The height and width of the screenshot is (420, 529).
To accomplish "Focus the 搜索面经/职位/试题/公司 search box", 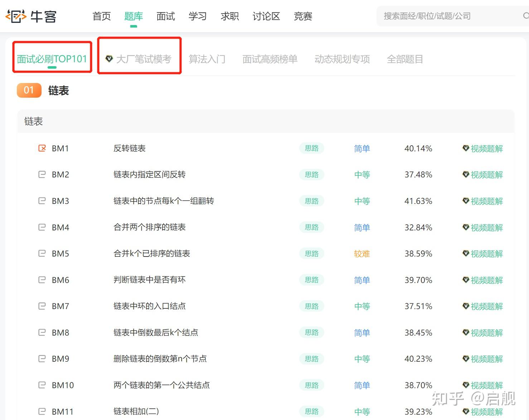I will 452,16.
